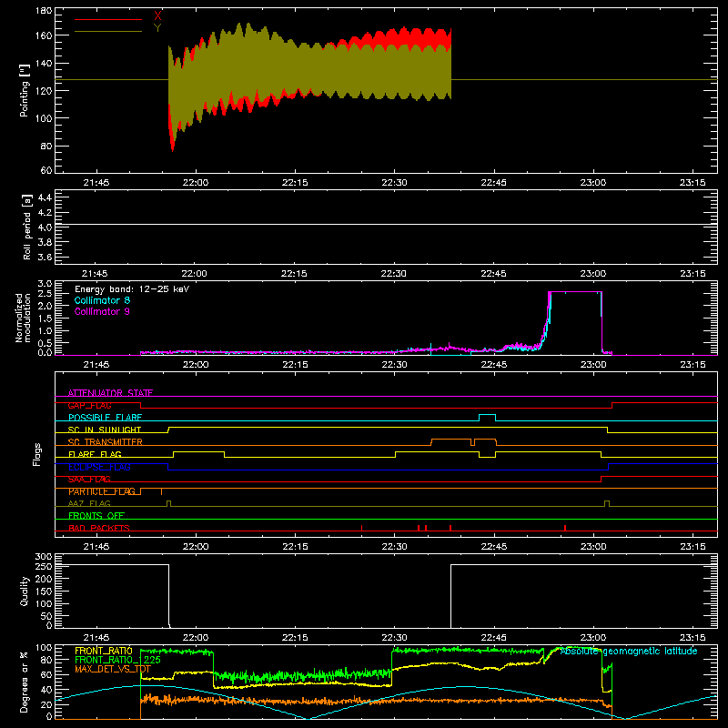The width and height of the screenshot is (728, 728).
Task: Select the 'Collimator 9' legend entry
Action: 102,311
